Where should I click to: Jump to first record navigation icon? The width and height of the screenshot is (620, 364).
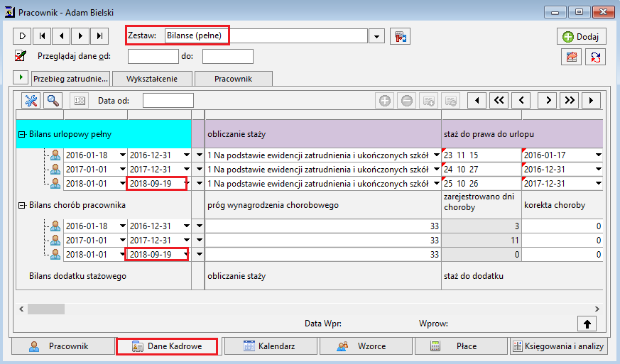(42, 36)
